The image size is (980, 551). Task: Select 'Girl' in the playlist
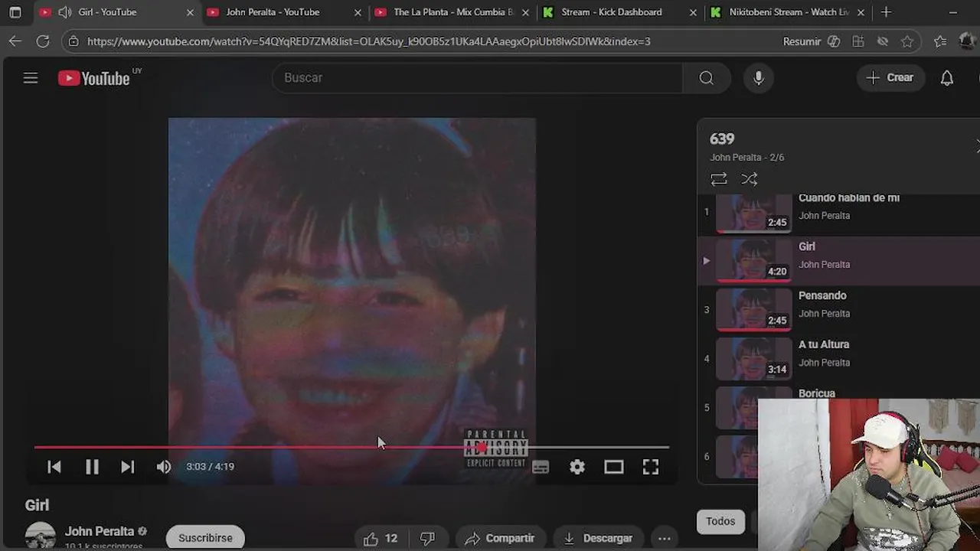(838, 260)
